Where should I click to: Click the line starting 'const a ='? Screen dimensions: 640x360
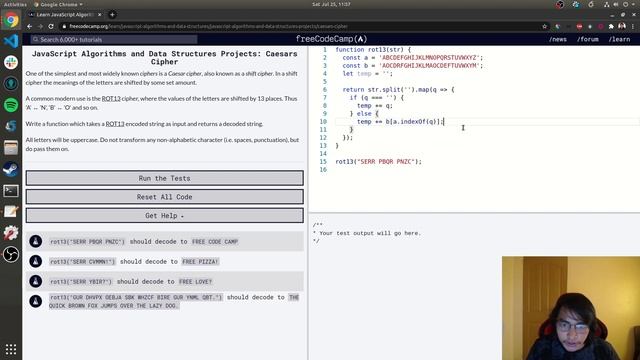[x=413, y=58]
